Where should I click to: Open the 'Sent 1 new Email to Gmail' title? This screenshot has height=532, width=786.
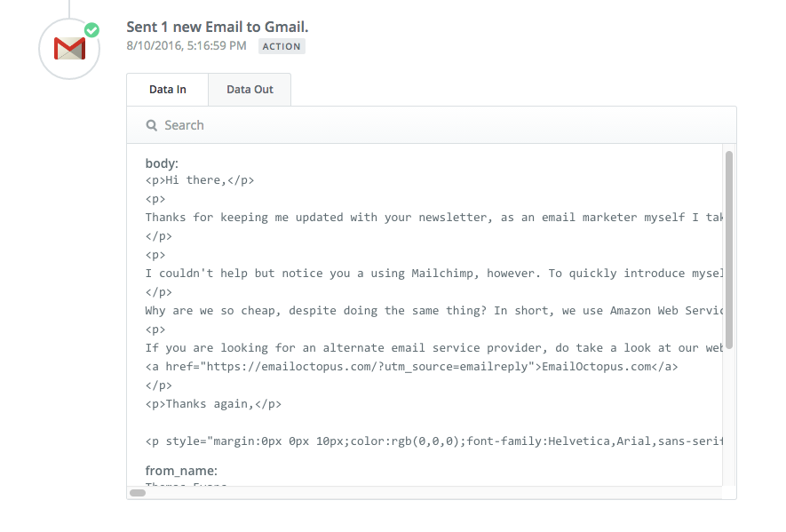tap(218, 27)
